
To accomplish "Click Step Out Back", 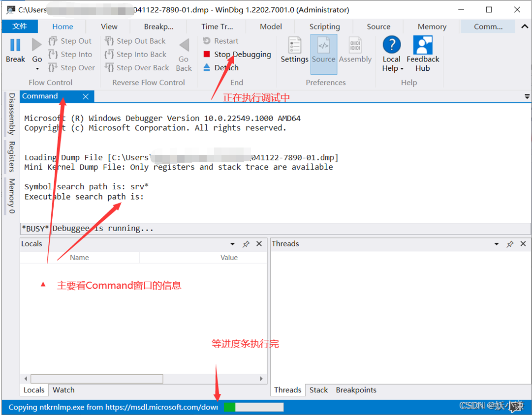I will pos(135,41).
